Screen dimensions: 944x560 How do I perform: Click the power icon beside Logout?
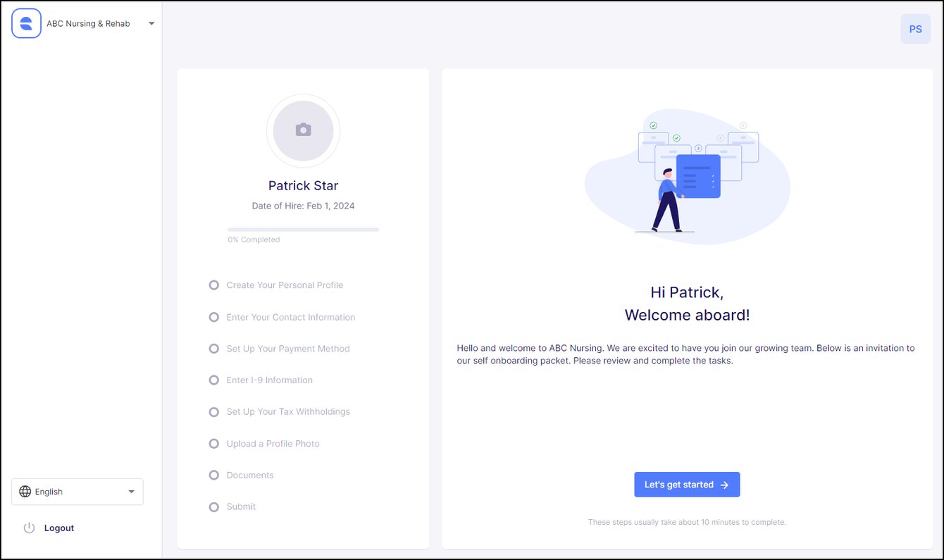click(x=29, y=528)
